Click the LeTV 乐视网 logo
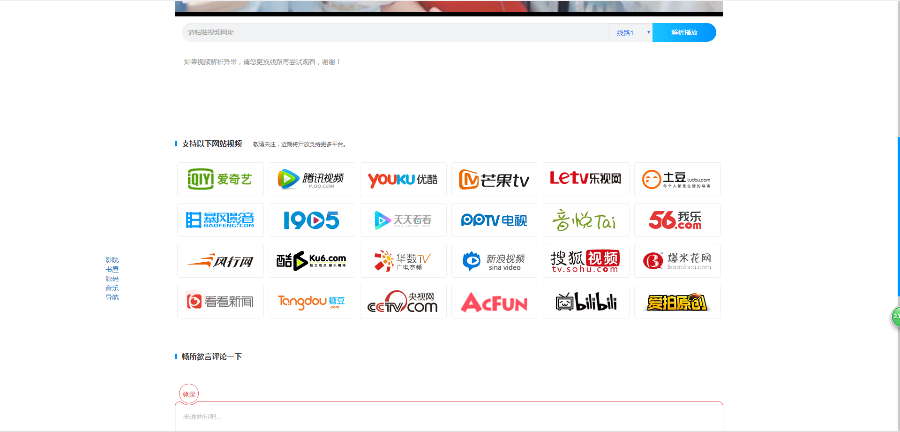The width and height of the screenshot is (900, 432). pos(586,179)
